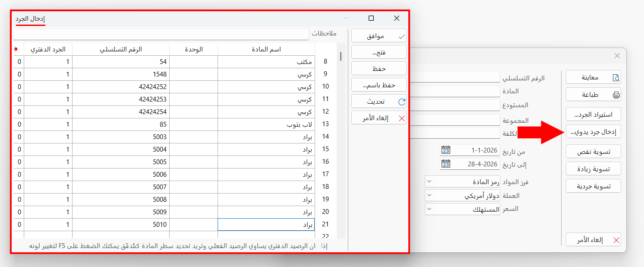Save inventory with حفظ button
Image resolution: width=644 pixels, height=267 pixels.
point(379,69)
